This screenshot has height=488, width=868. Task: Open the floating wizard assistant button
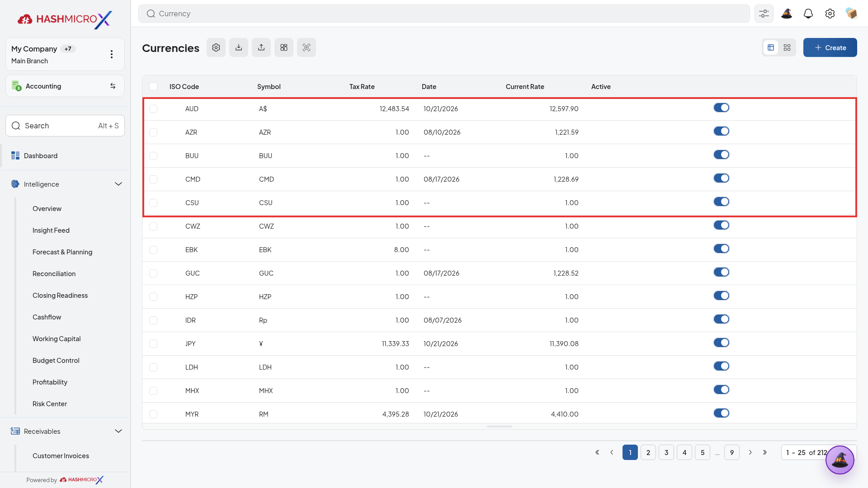[840, 460]
